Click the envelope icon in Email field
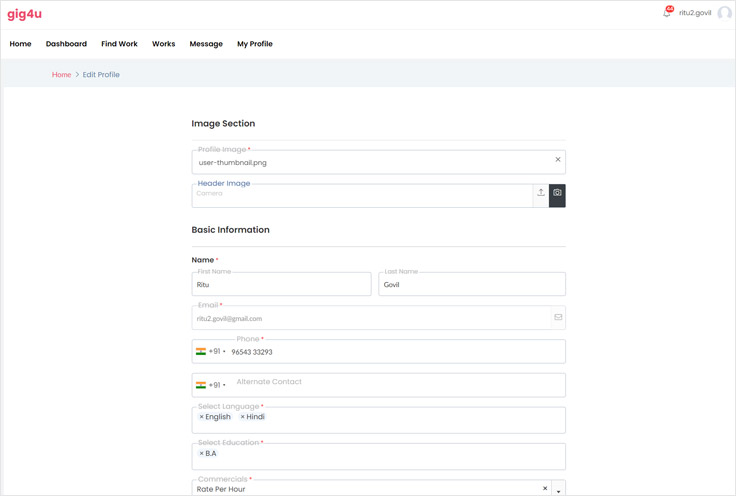This screenshot has width=736, height=496. (x=558, y=318)
